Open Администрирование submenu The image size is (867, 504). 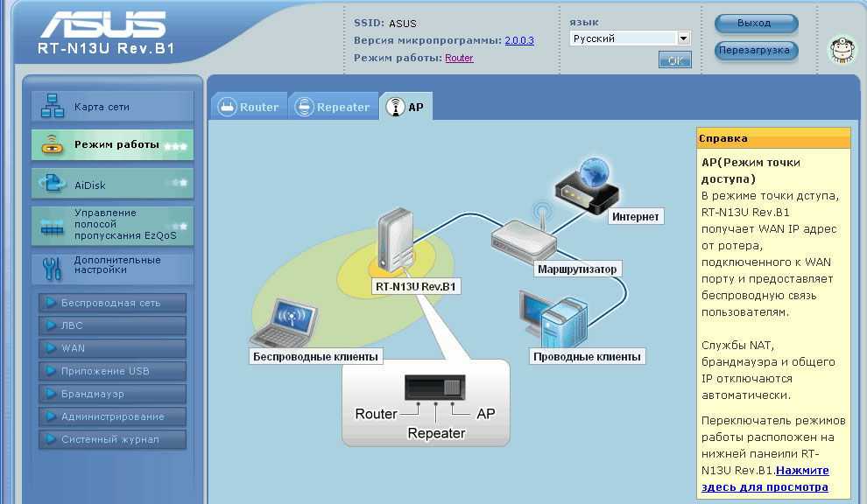pyautogui.click(x=112, y=416)
